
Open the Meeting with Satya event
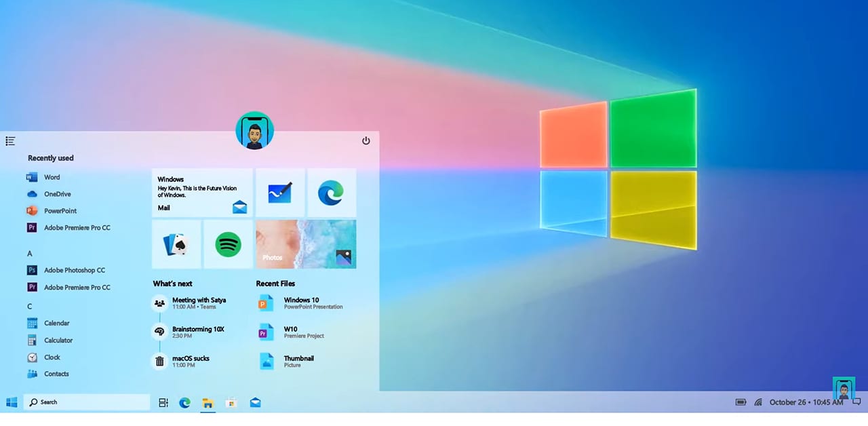tap(190, 303)
